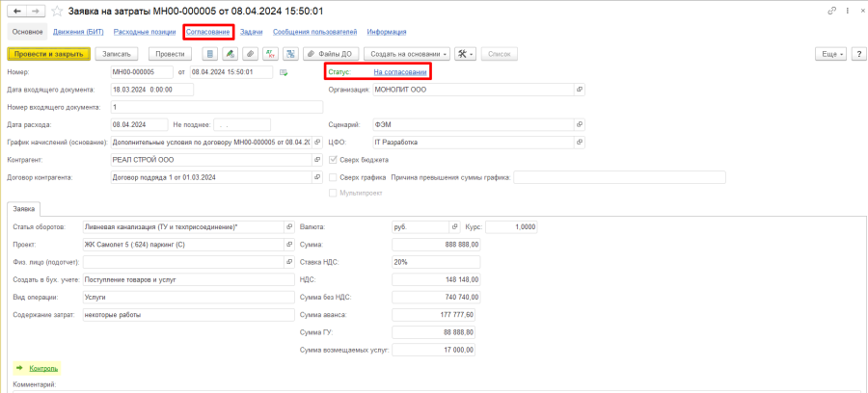
Task: Open the Еще dropdown menu
Action: (830, 54)
